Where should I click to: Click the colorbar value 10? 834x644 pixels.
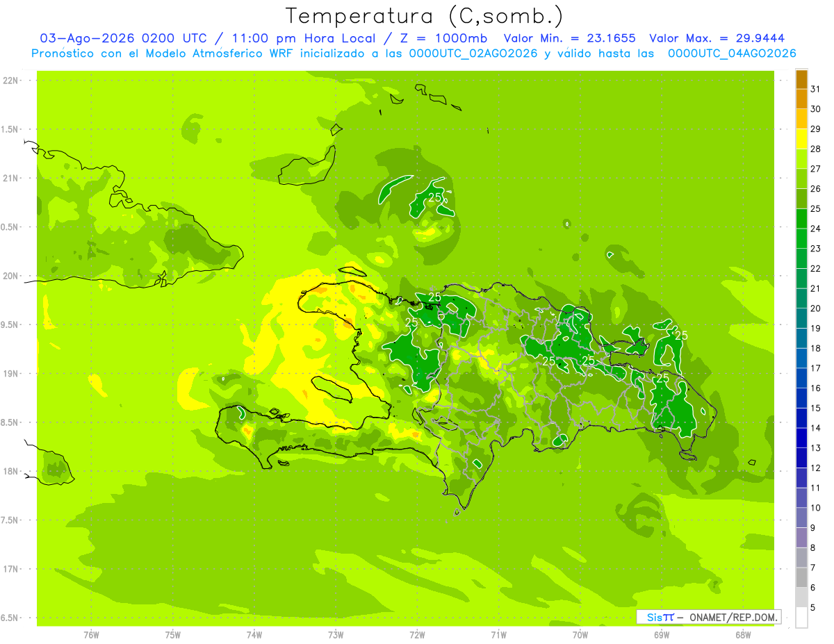(815, 508)
